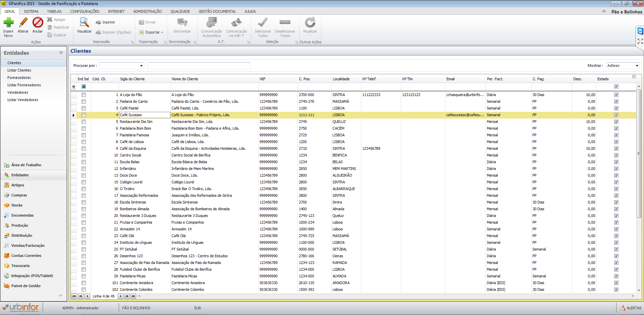Viewport: 644px width, 315px height.
Task: Click the search text input field
Action: pos(199,65)
